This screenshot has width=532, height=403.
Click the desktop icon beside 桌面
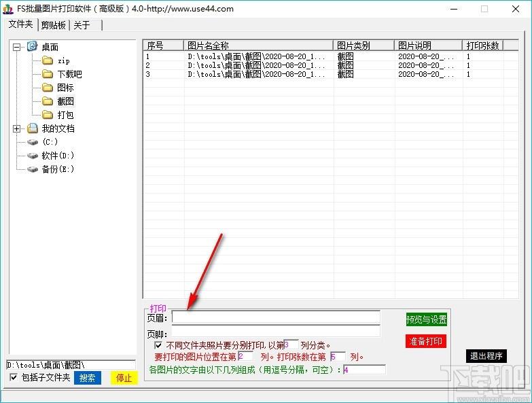point(32,46)
